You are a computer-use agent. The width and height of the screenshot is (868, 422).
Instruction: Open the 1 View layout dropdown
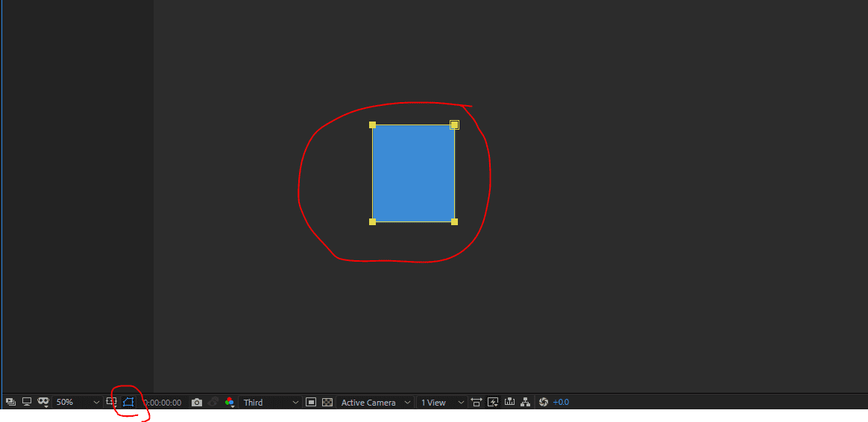tap(441, 403)
